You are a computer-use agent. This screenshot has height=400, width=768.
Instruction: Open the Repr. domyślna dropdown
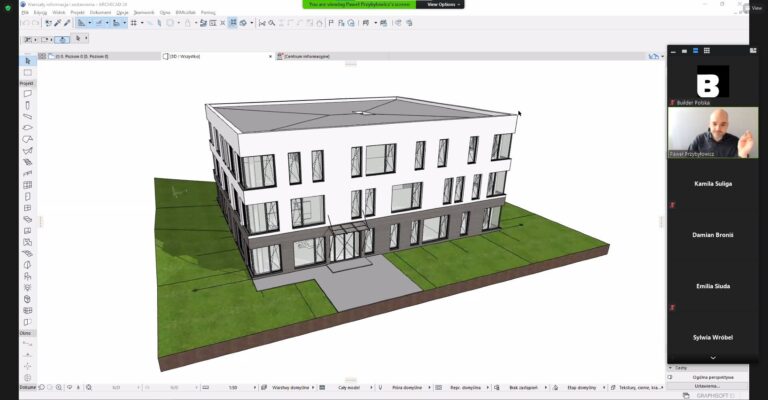[466, 387]
